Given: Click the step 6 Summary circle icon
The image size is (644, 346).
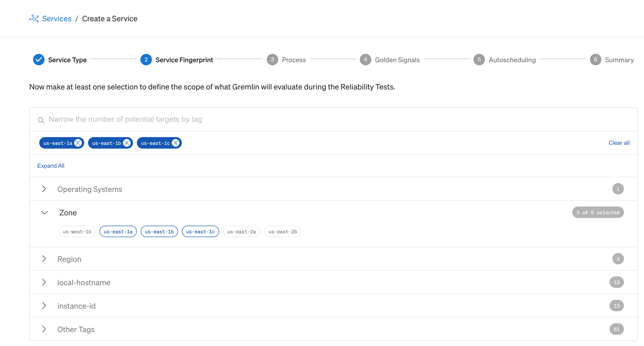Looking at the screenshot, I should (596, 60).
